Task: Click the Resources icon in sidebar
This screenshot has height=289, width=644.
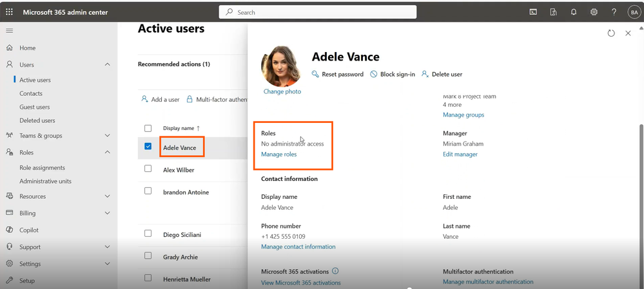Action: pyautogui.click(x=10, y=196)
